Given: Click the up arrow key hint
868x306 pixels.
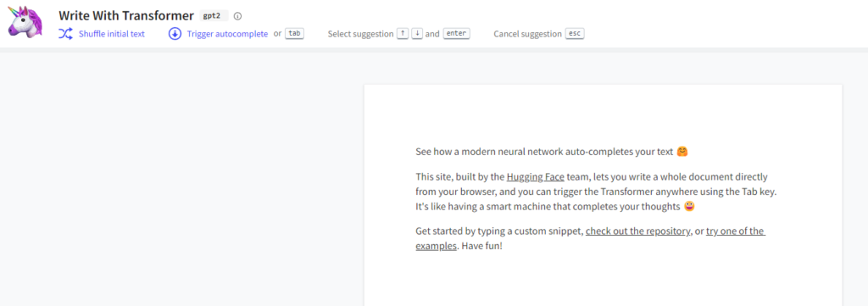Looking at the screenshot, I should click(x=403, y=33).
